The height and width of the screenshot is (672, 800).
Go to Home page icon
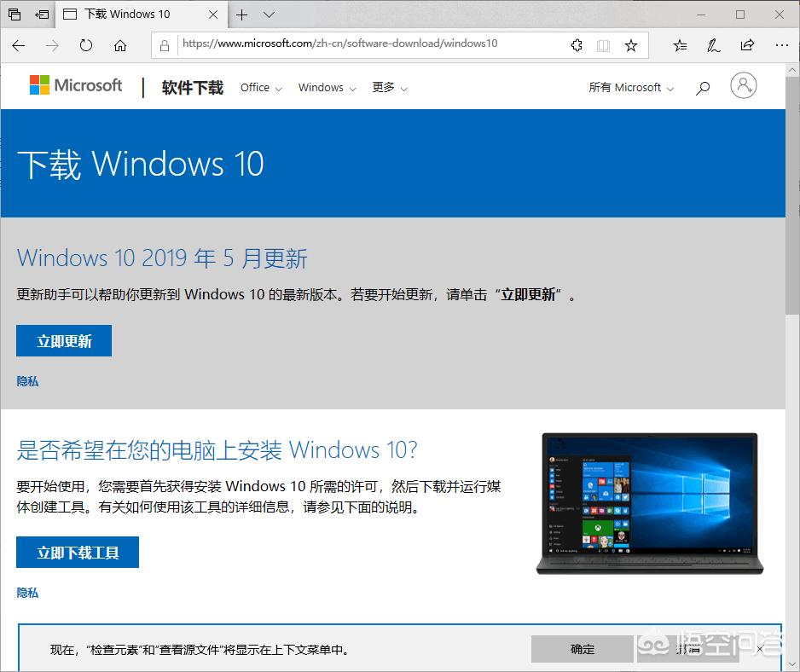tap(120, 46)
